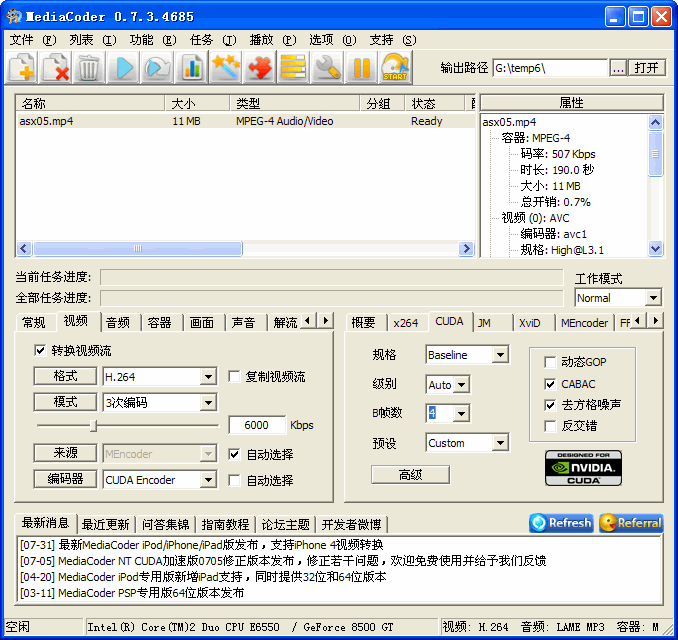The height and width of the screenshot is (640, 678).
Task: Open the 文件 menu
Action: [33, 40]
